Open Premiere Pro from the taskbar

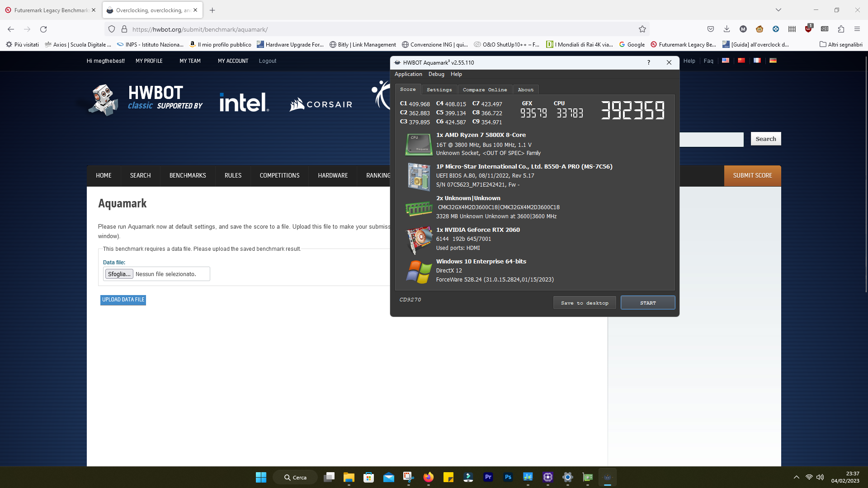488,477
